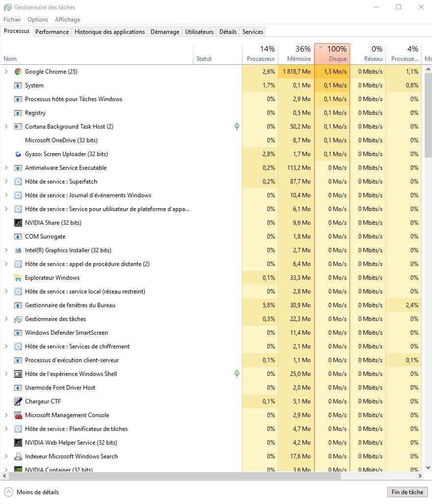Click the NVIDIA Web Helper Service icon
Viewport: 432px width, 504px height.
click(18, 443)
